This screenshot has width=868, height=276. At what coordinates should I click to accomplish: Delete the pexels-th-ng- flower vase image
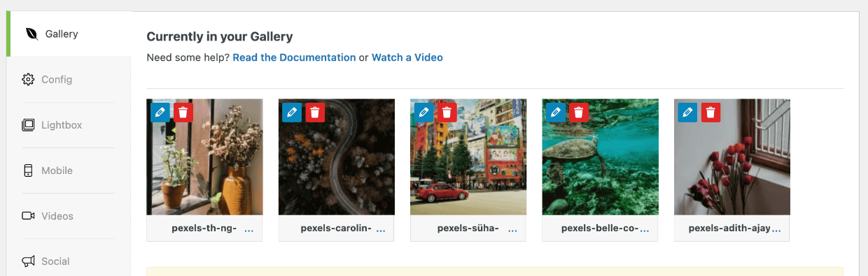coord(183,112)
